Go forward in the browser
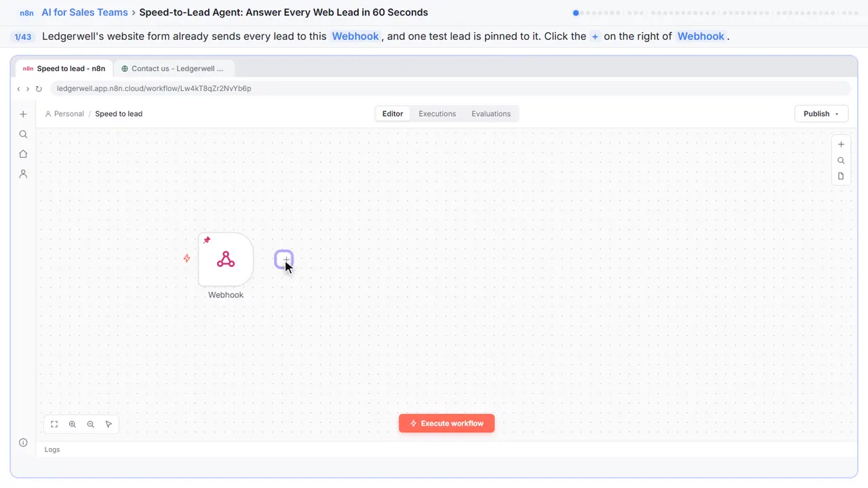 tap(28, 89)
